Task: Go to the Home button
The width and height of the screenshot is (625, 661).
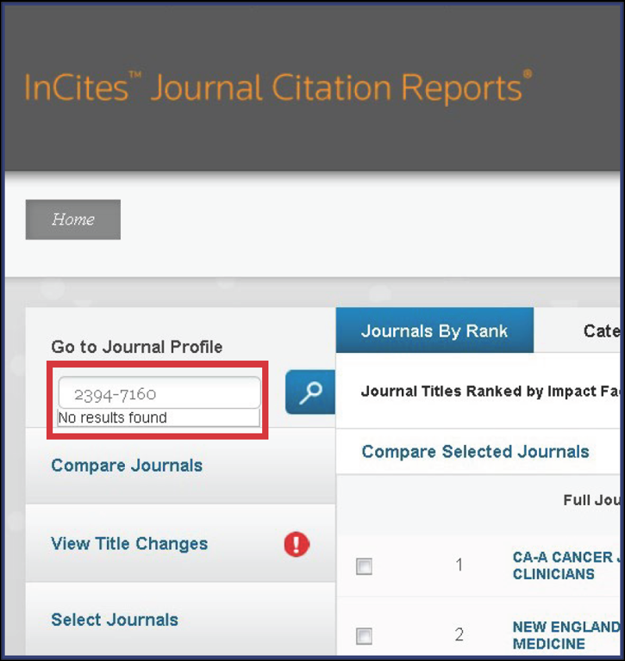Action: click(x=73, y=219)
